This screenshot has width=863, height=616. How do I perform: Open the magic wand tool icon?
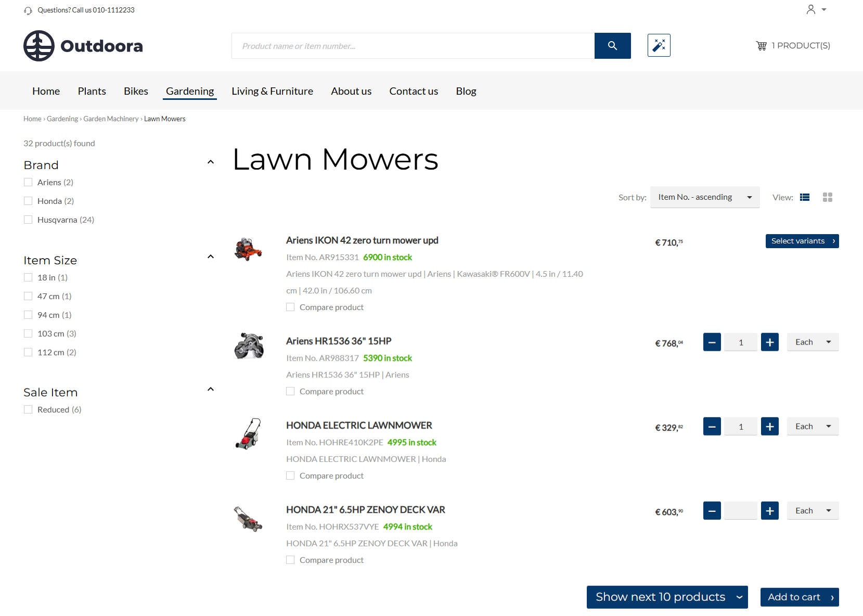point(659,45)
